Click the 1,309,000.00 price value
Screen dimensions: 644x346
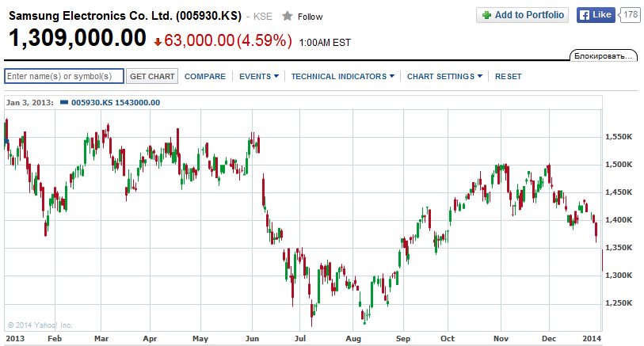tap(78, 38)
